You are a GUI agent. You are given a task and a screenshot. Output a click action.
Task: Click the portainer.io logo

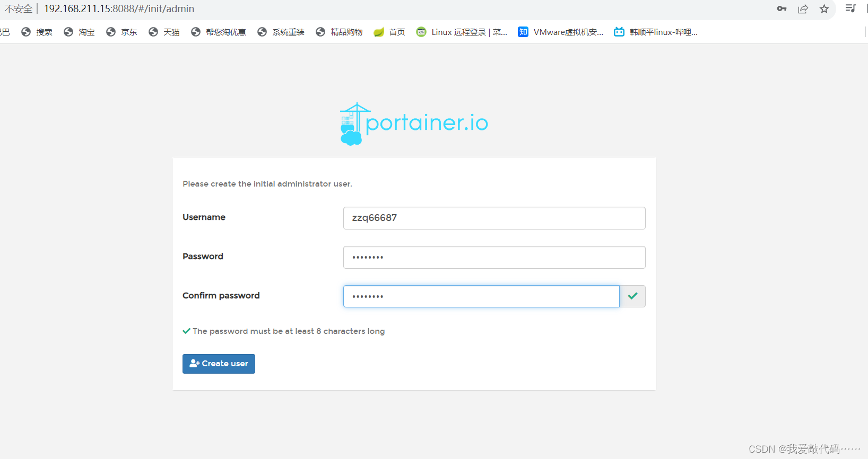[414, 124]
